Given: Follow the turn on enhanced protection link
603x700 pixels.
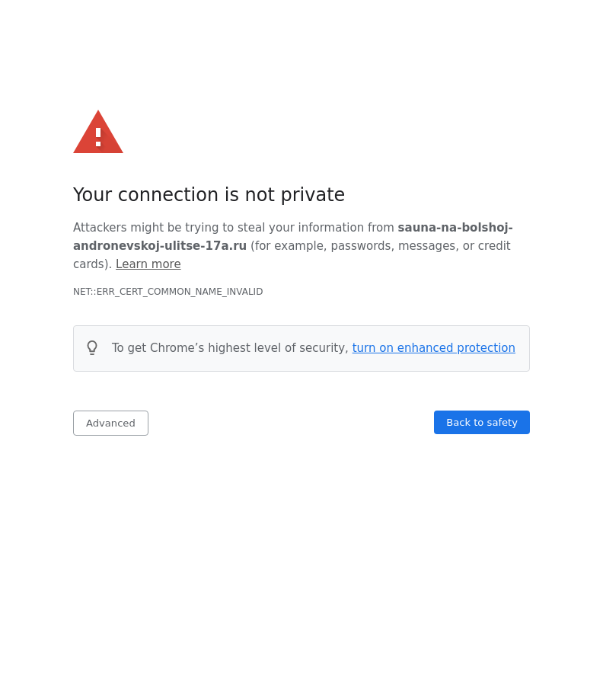Looking at the screenshot, I should pos(433,348).
